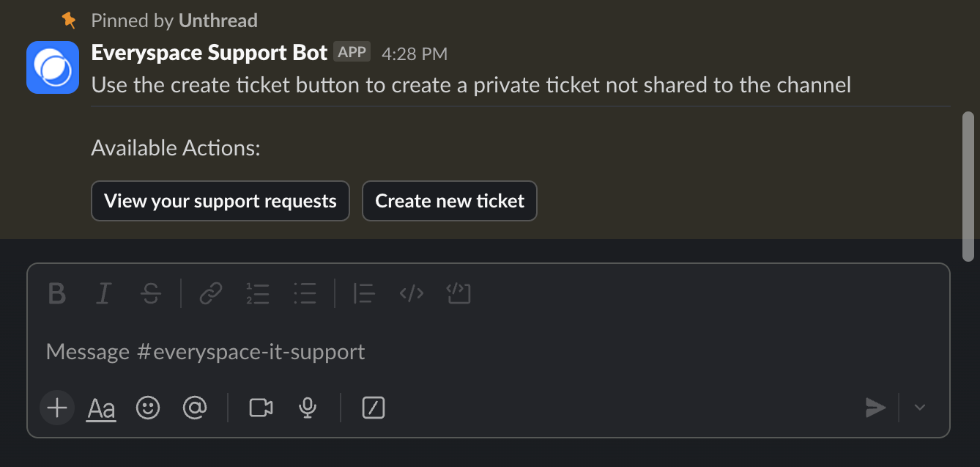980x467 pixels.
Task: Open the emoji picker
Action: click(148, 408)
